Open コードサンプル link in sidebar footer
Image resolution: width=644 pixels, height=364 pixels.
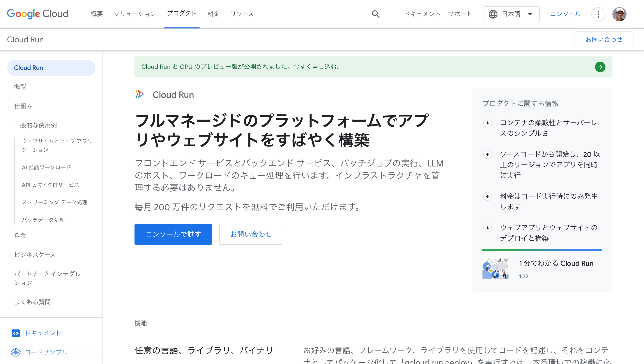pyautogui.click(x=46, y=352)
